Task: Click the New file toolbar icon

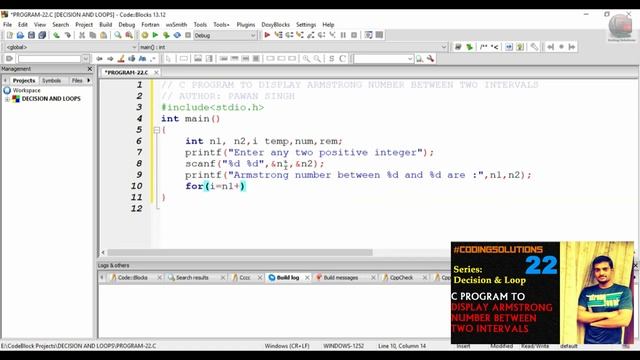Action: coord(10,36)
